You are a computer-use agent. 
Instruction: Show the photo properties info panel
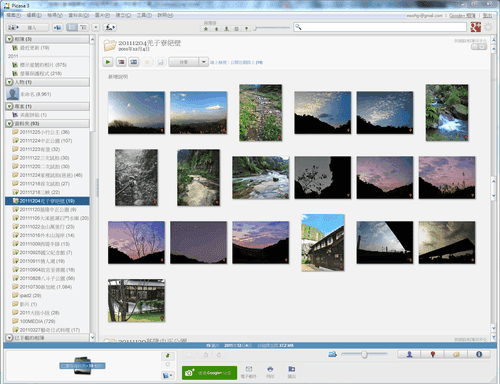tap(479, 354)
